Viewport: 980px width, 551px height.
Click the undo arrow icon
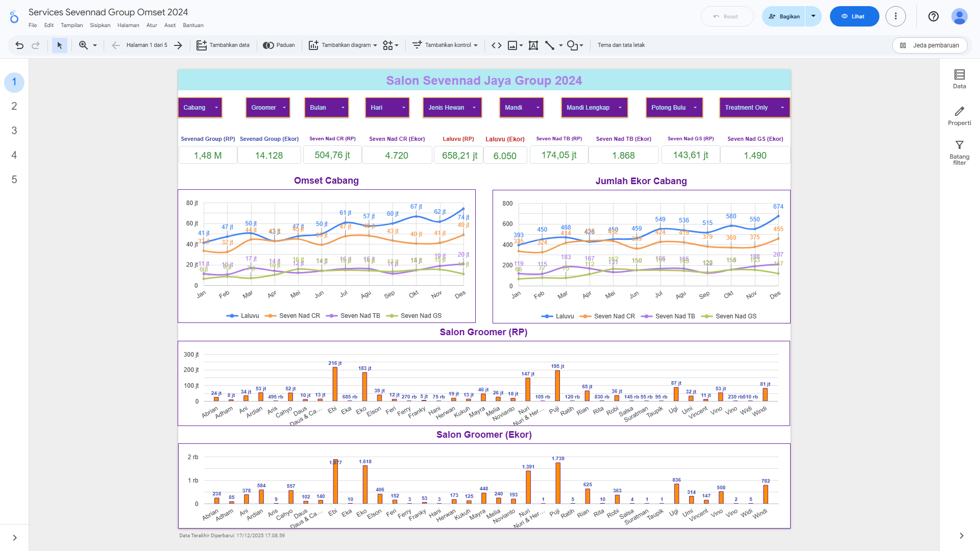pyautogui.click(x=19, y=45)
